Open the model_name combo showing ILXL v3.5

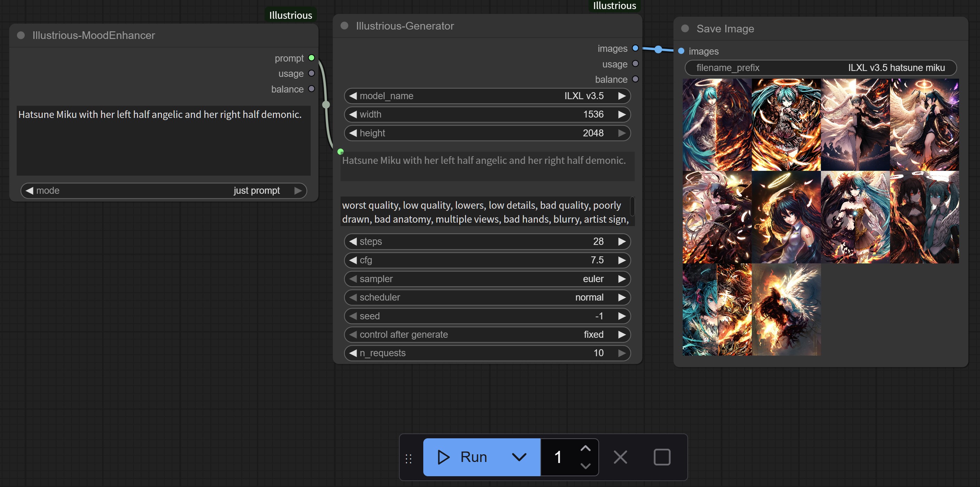487,96
